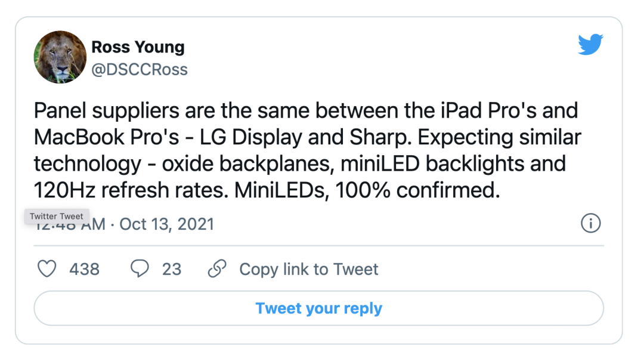
Task: Like the tweet with the heart icon
Action: (47, 269)
